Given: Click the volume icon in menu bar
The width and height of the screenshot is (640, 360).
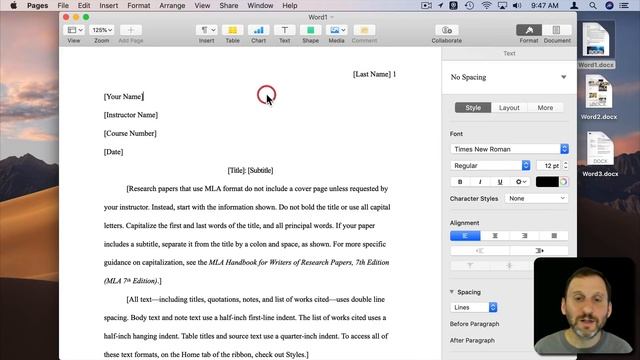Looking at the screenshot, I should point(517,6).
